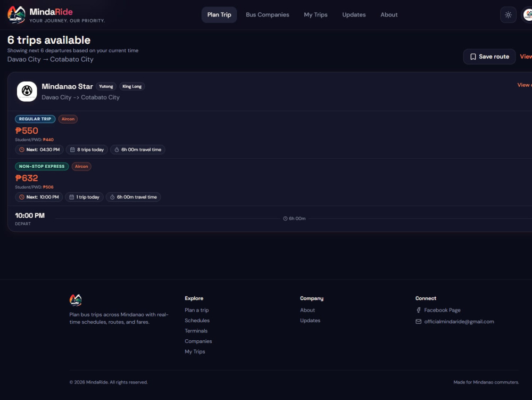The height and width of the screenshot is (400, 532).
Task: Click the King Long bus tag
Action: click(x=132, y=86)
